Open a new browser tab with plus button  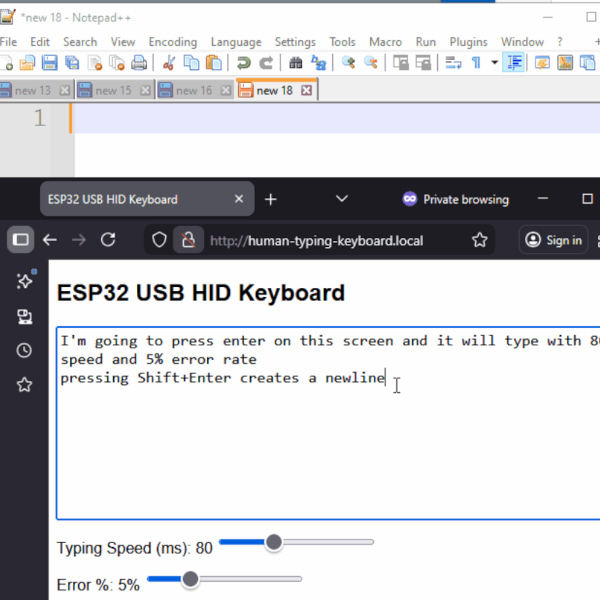pos(270,199)
